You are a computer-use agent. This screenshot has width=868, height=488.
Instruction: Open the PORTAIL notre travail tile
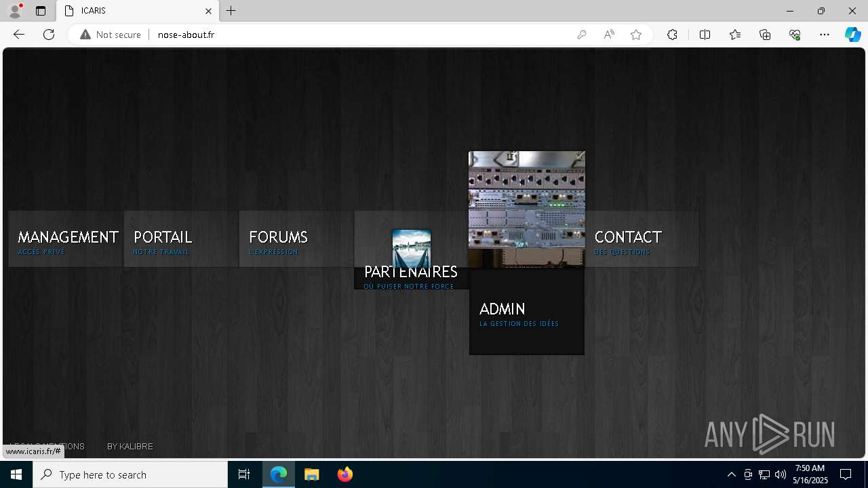[181, 239]
